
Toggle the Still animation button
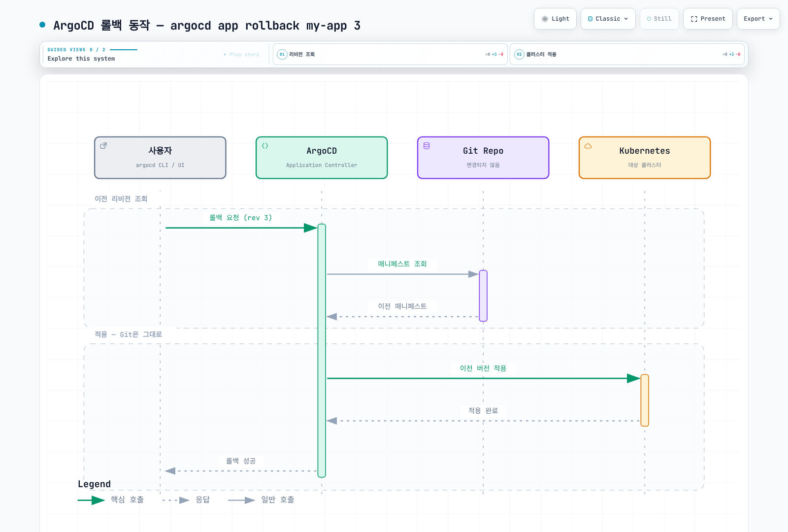(x=659, y=19)
